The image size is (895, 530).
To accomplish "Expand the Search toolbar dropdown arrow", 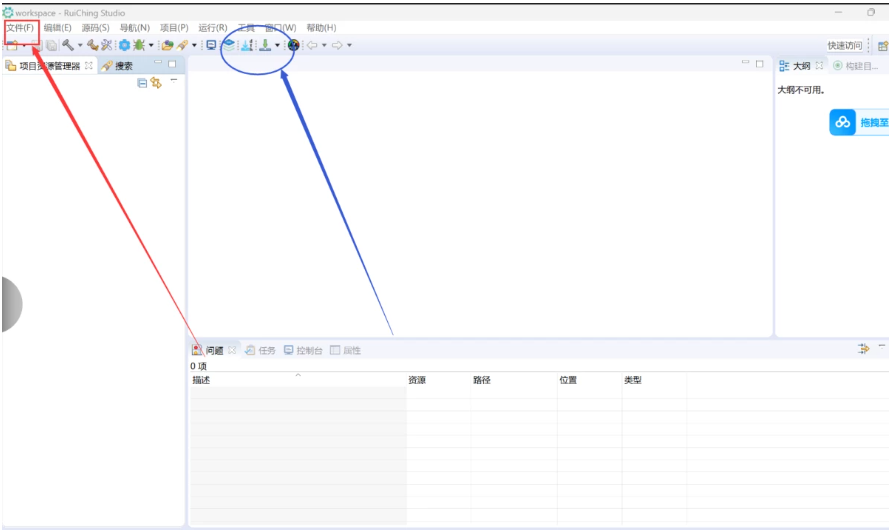I will tap(194, 45).
